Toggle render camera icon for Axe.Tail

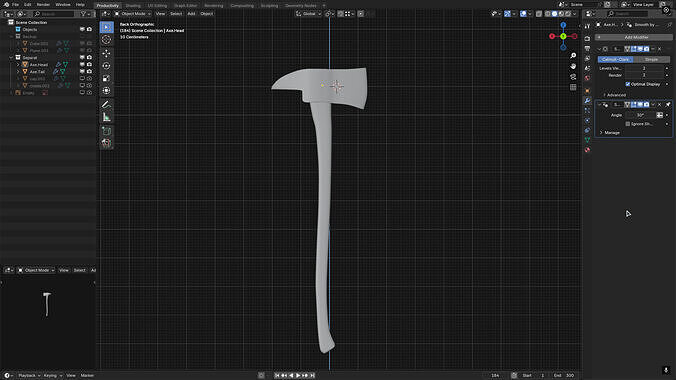[x=89, y=72]
